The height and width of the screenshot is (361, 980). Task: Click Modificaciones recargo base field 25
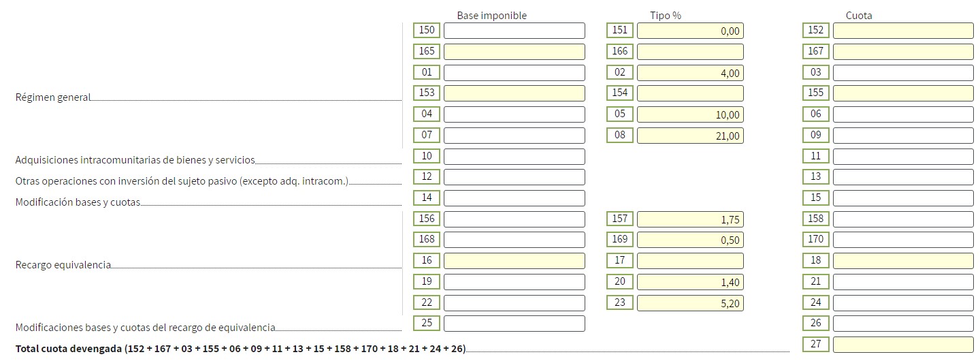click(x=514, y=324)
